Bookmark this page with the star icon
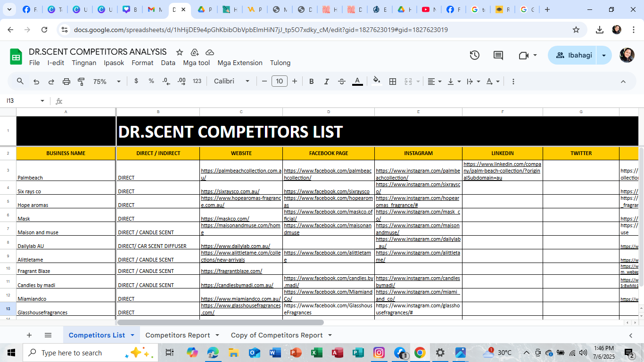The width and height of the screenshot is (644, 362). pos(576,30)
